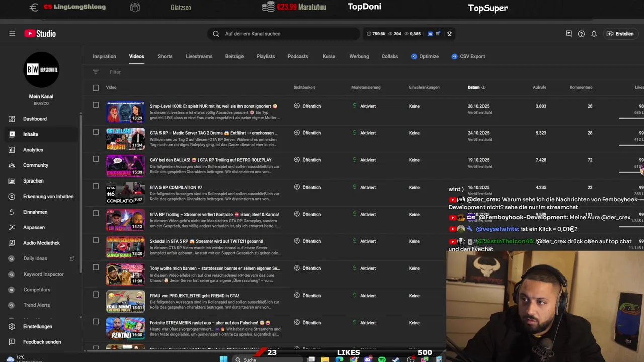Change visibility of GTA 5 RP COMPILATION #7
This screenshot has height=362, width=644.
[307, 187]
